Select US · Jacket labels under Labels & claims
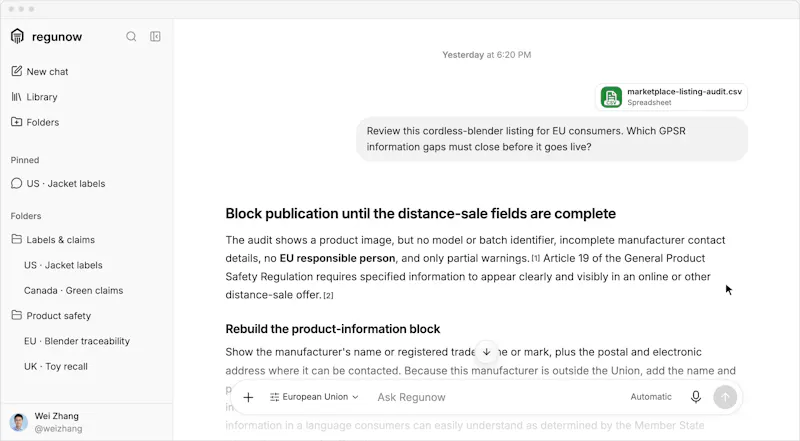The height and width of the screenshot is (441, 800). 63,265
